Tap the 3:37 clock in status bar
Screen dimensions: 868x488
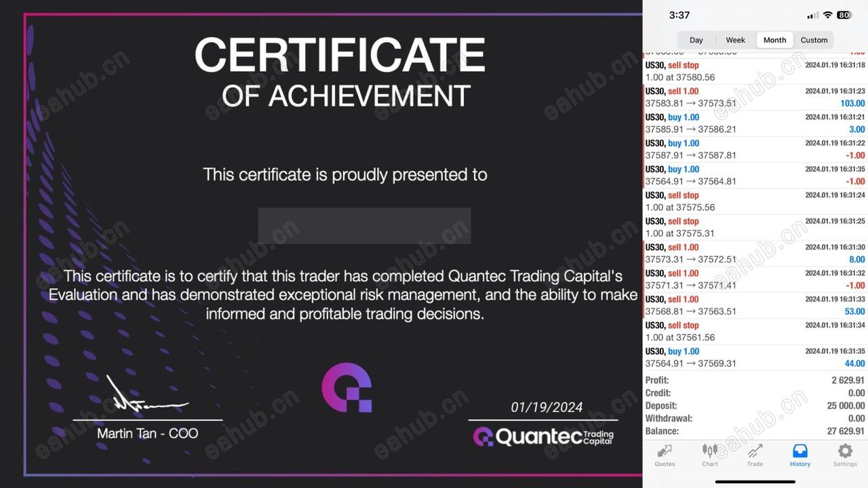tap(679, 15)
